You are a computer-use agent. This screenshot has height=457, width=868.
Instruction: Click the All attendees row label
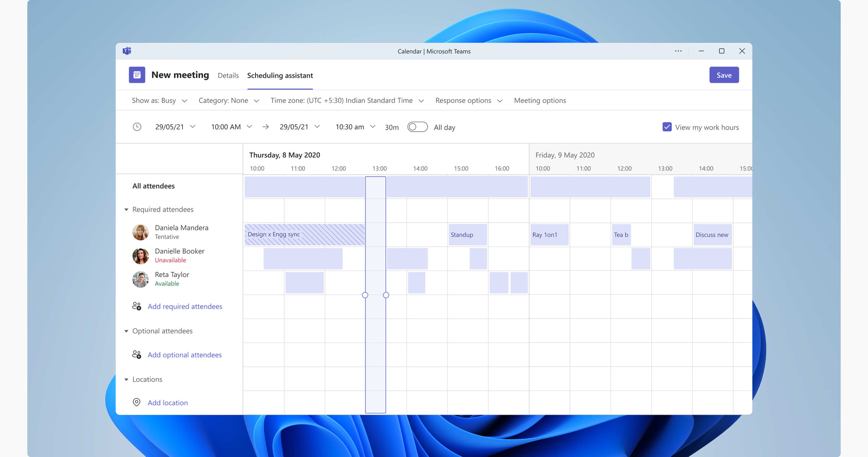[x=153, y=186]
